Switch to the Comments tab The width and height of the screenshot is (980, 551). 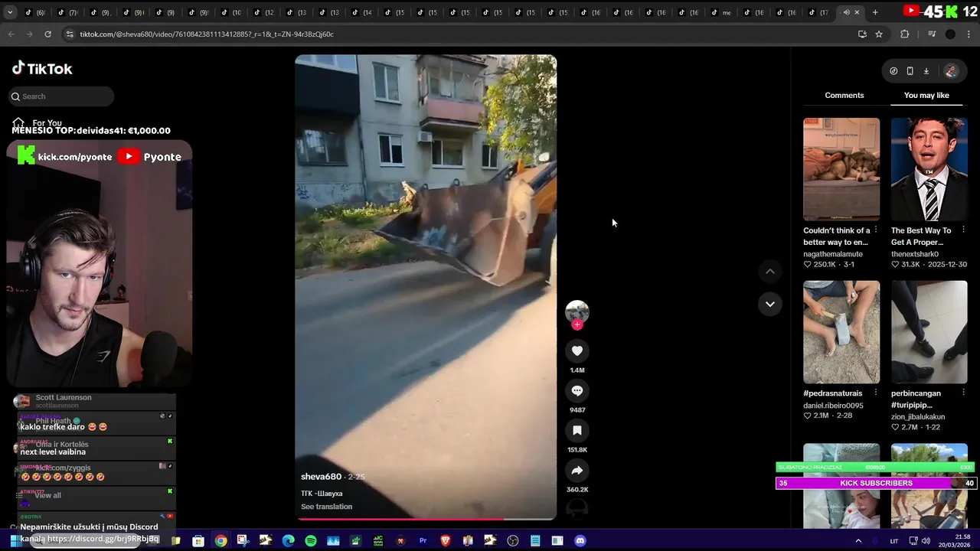[844, 95]
